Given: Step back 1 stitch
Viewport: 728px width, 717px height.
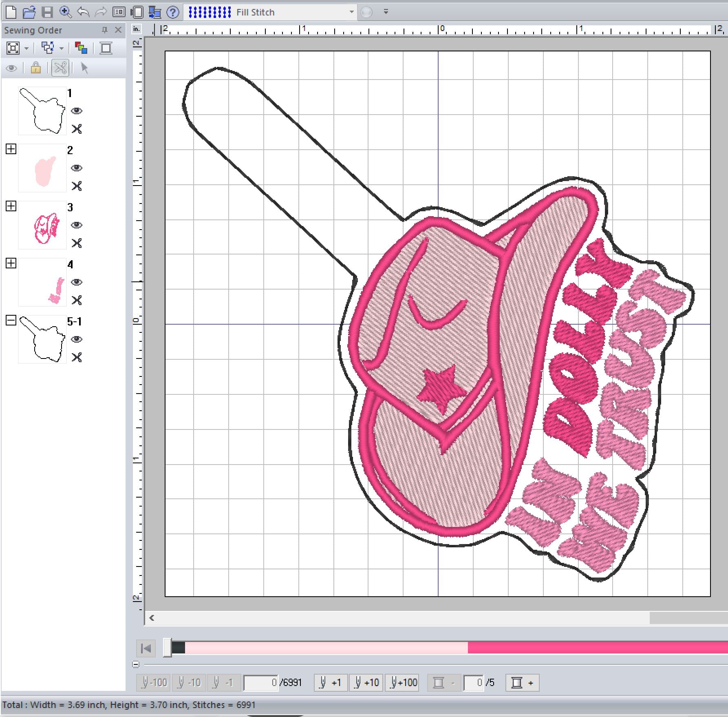Looking at the screenshot, I should pos(224,683).
